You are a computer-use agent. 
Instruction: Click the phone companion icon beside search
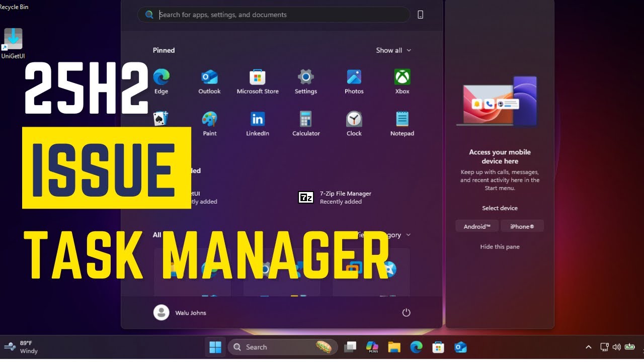(421, 15)
